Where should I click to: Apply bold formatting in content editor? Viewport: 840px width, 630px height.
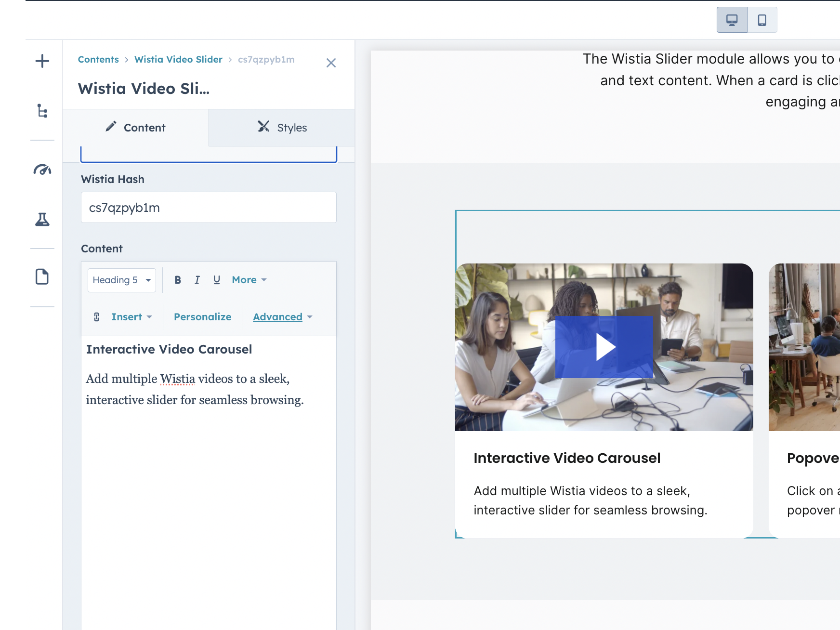pos(178,280)
